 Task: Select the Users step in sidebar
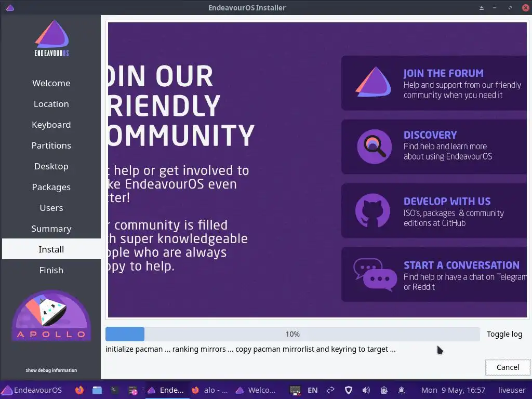click(51, 208)
